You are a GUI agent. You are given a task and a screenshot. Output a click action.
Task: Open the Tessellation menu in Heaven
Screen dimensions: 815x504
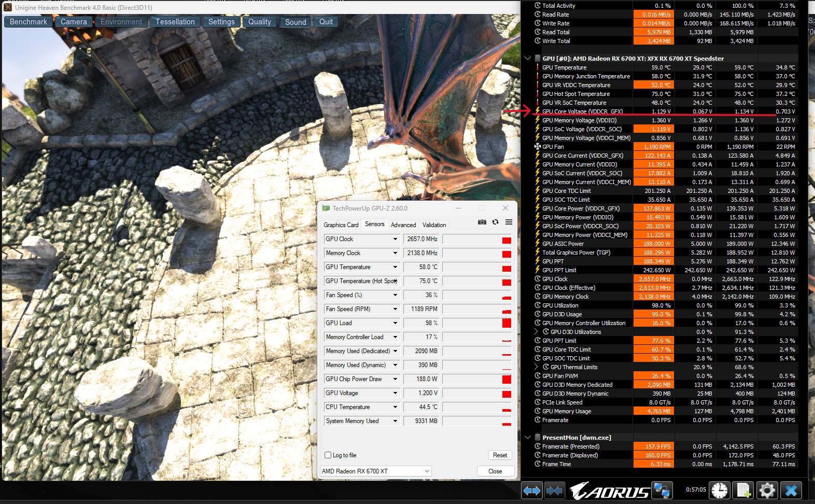[175, 22]
